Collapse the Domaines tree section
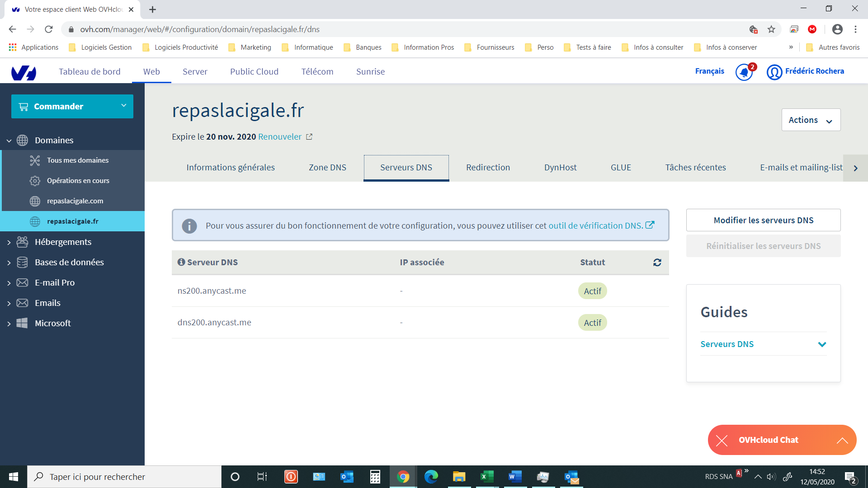Image resolution: width=868 pixels, height=488 pixels. point(9,141)
